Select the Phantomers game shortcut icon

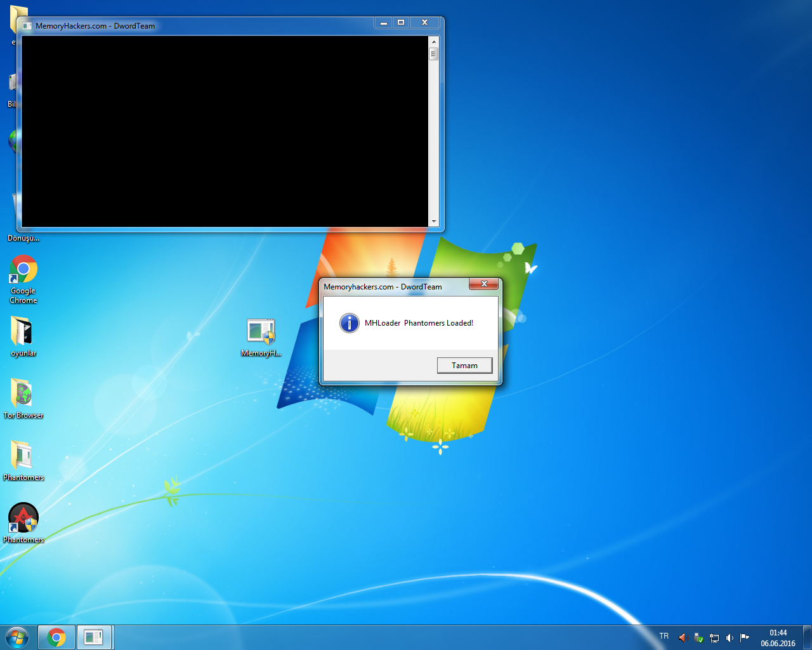[x=23, y=517]
